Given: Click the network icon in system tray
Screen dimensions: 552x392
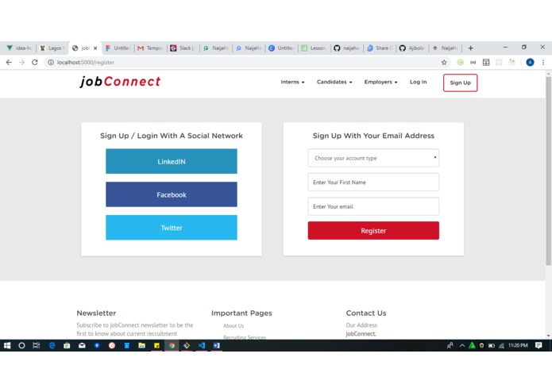Looking at the screenshot, I should point(501,346).
